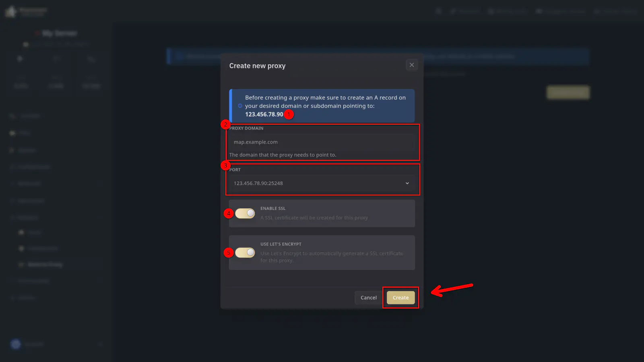
Task: Click the panel logo in top-left corner
Action: pyautogui.click(x=11, y=11)
